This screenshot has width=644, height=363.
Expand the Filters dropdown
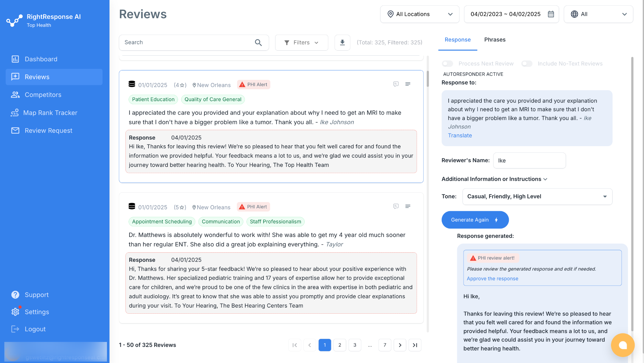click(x=301, y=42)
